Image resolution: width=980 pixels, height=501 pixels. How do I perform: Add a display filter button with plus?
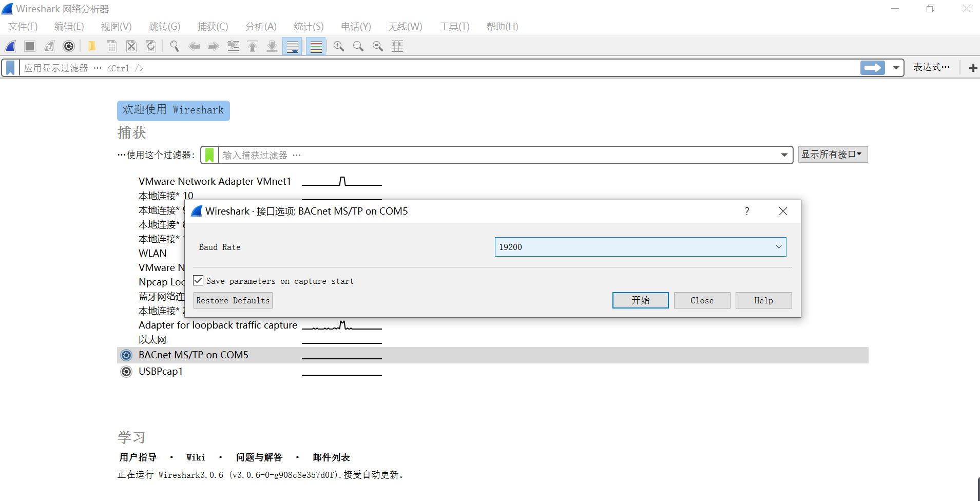click(973, 68)
